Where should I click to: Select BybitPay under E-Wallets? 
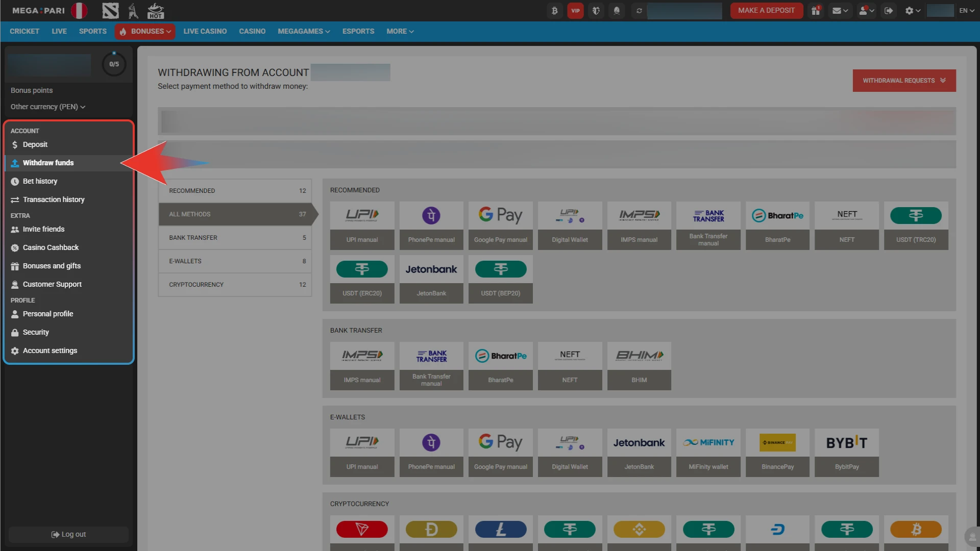click(847, 453)
